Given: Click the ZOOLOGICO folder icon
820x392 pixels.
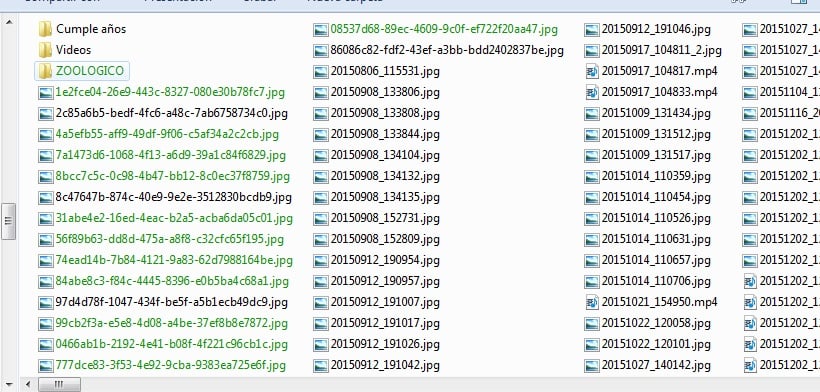Looking at the screenshot, I should pyautogui.click(x=45, y=71).
